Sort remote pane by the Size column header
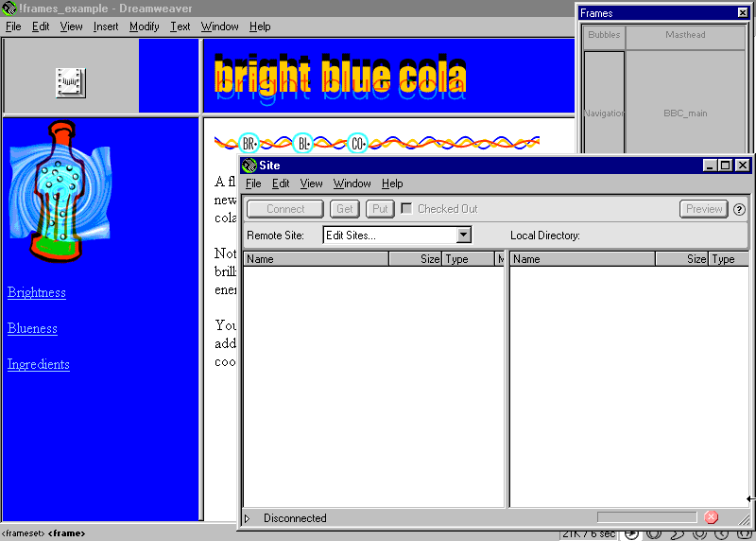The image size is (756, 541). click(416, 259)
